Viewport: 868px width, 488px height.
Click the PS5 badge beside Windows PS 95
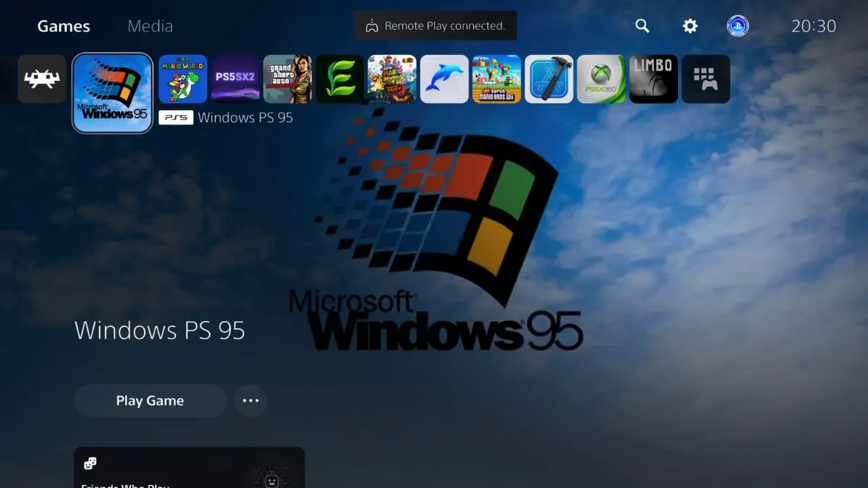coord(176,117)
